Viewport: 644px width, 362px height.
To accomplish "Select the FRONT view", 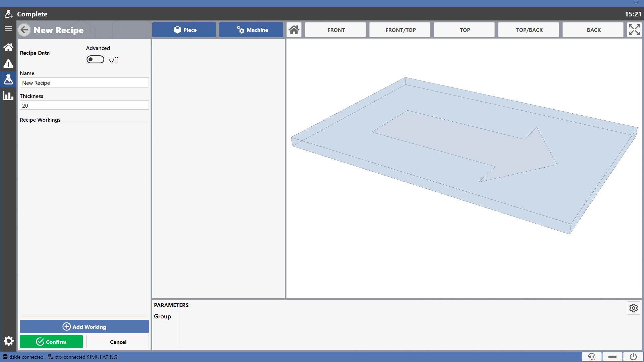I will (335, 30).
